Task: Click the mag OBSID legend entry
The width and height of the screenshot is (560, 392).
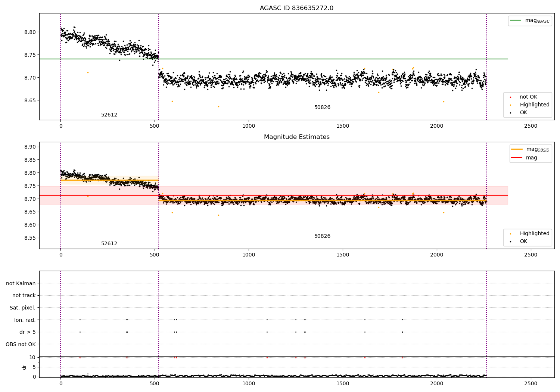Action: tap(530, 149)
